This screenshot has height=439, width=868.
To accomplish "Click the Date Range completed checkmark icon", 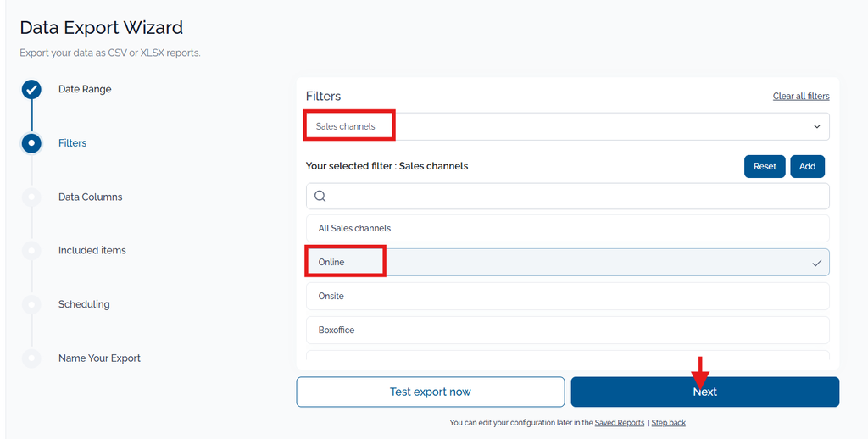I will (x=31, y=89).
